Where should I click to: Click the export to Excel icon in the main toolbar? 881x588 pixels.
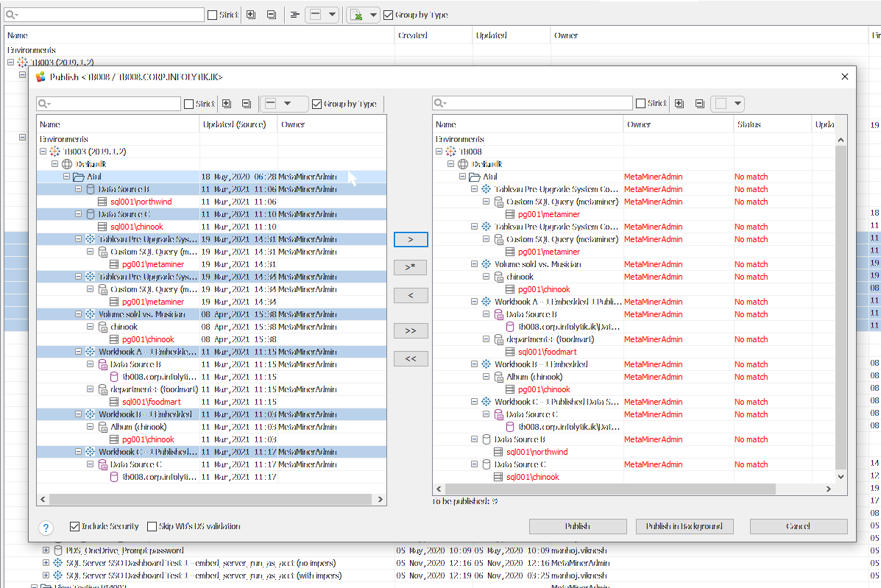pyautogui.click(x=357, y=15)
